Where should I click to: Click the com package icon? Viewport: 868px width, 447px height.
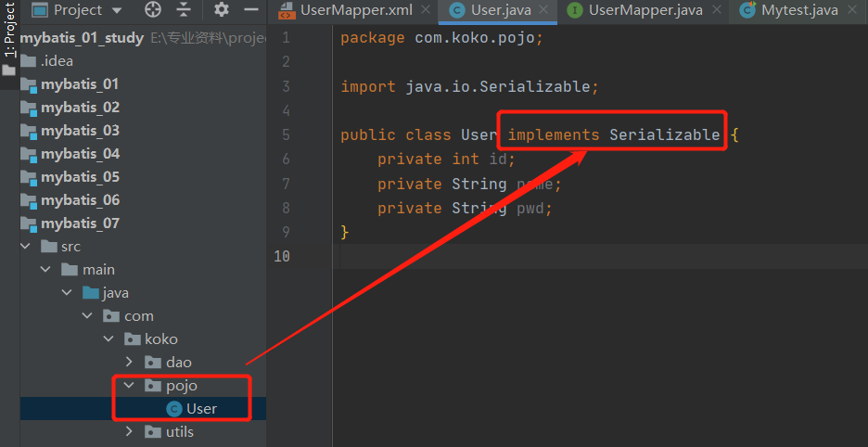pyautogui.click(x=110, y=315)
